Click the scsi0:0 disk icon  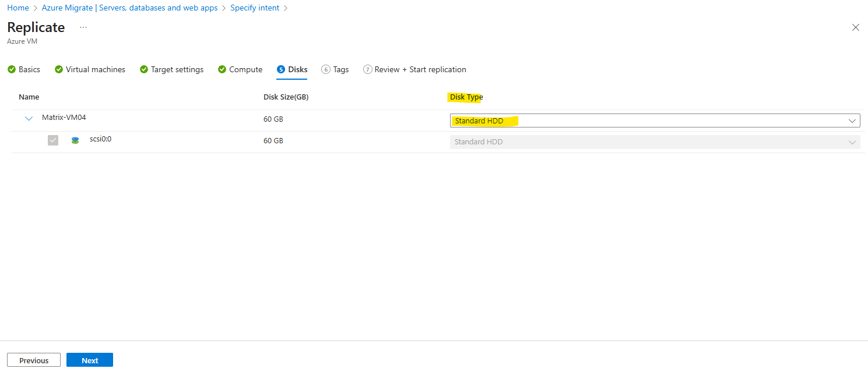[x=75, y=140]
